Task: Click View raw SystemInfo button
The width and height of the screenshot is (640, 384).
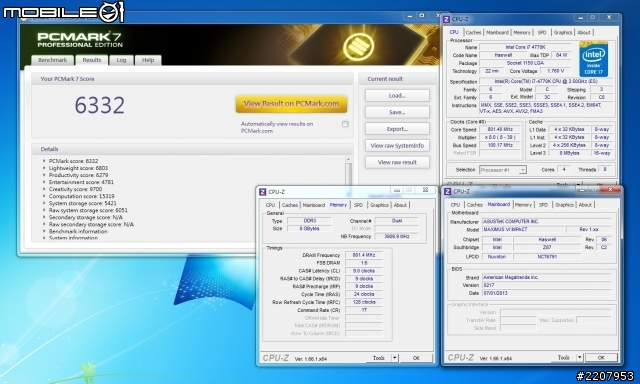Action: point(397,146)
